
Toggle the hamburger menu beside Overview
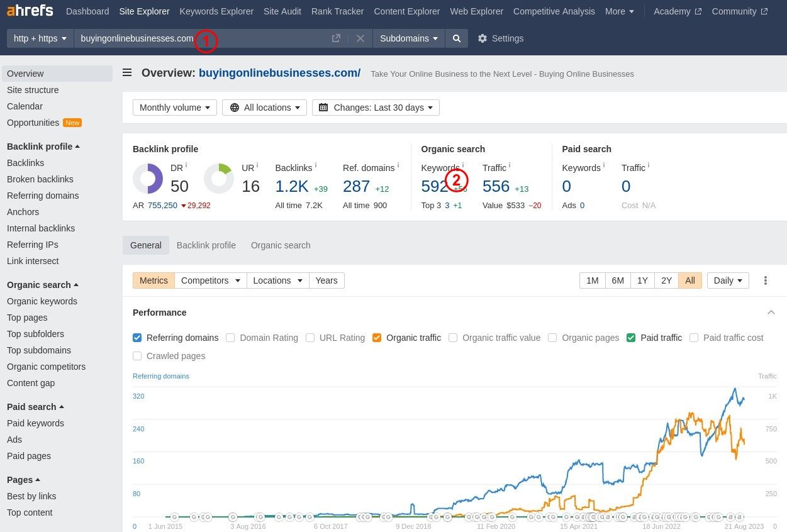click(x=127, y=73)
